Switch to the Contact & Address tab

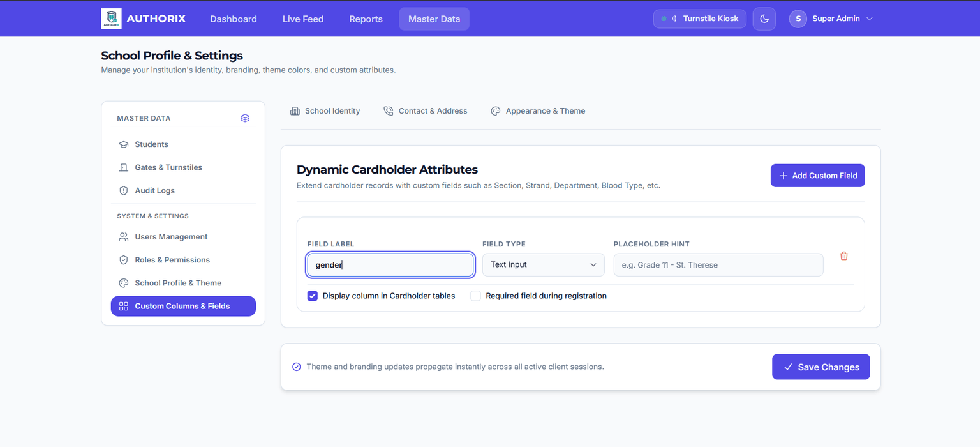426,111
